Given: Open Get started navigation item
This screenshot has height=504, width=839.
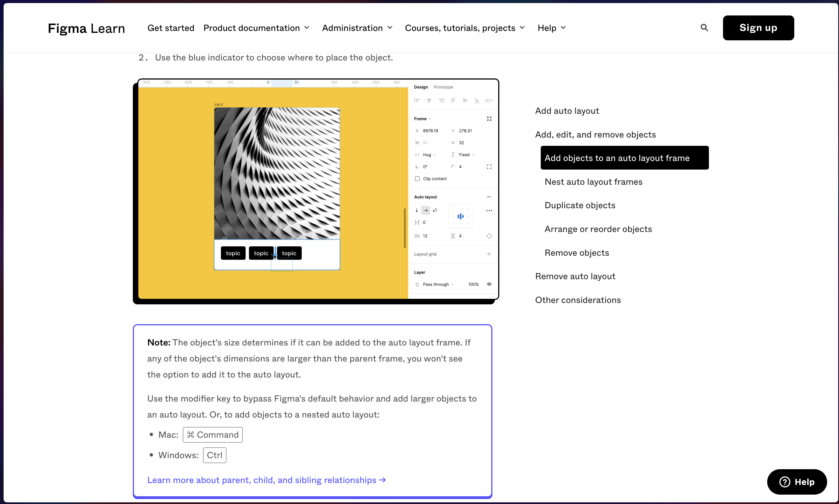Looking at the screenshot, I should coord(171,28).
